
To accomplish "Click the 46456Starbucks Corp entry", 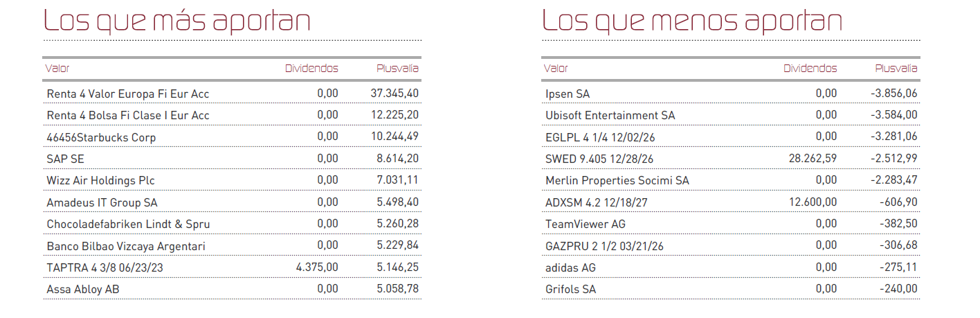I will pyautogui.click(x=101, y=137).
